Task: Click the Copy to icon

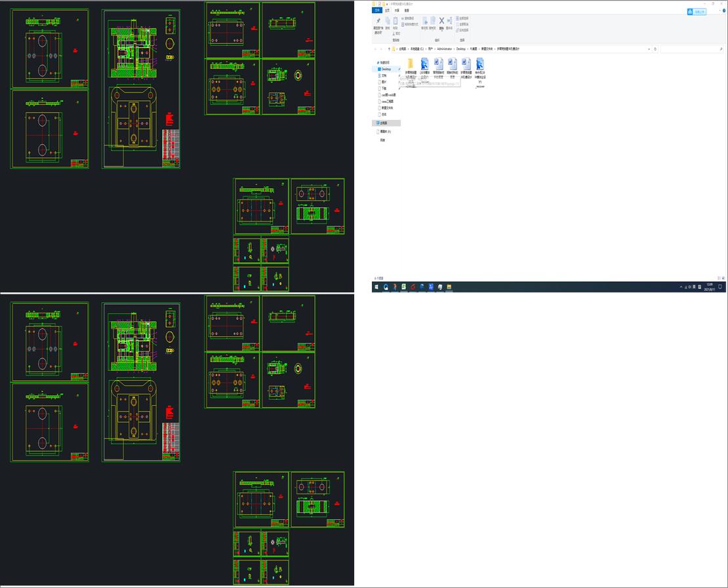Action: 433,22
